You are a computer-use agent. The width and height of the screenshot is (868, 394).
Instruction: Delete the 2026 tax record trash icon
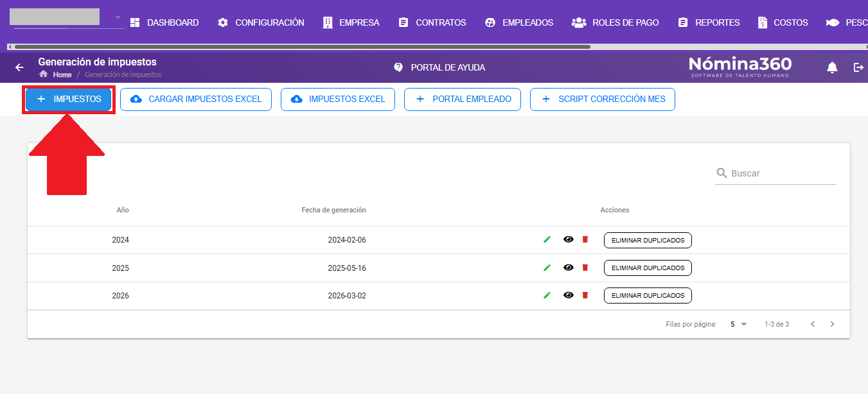pyautogui.click(x=585, y=295)
